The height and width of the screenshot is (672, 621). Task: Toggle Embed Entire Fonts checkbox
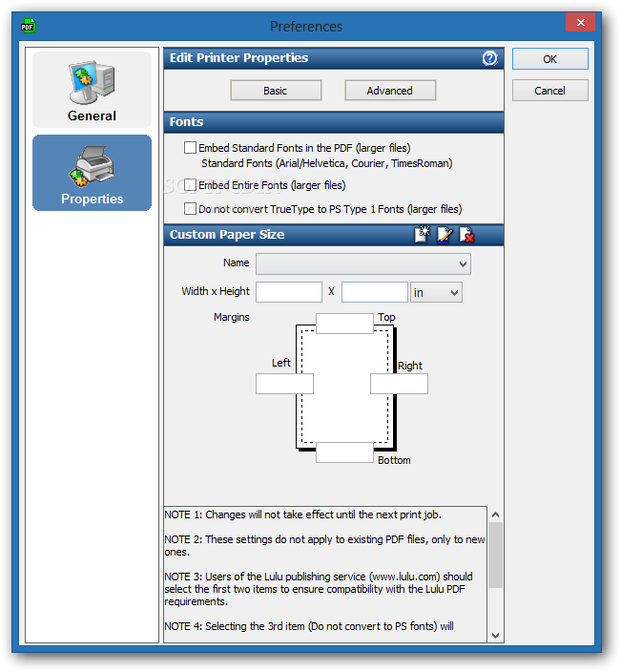tap(190, 185)
